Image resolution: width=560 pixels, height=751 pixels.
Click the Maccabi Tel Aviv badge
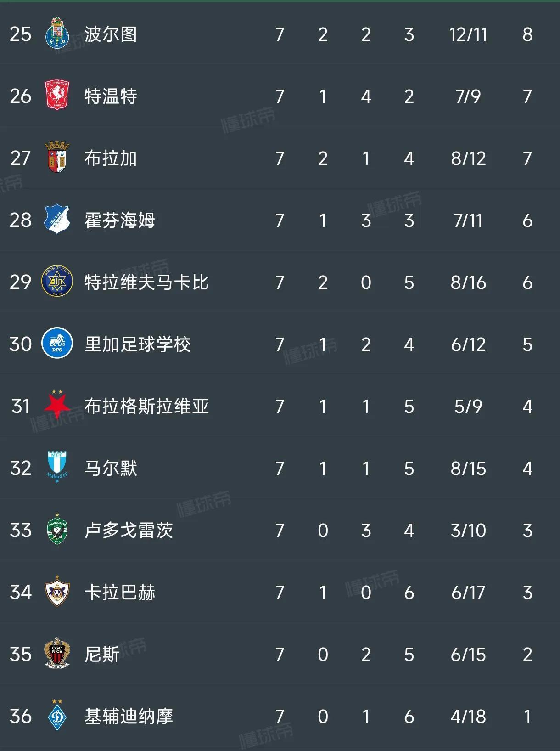57,281
